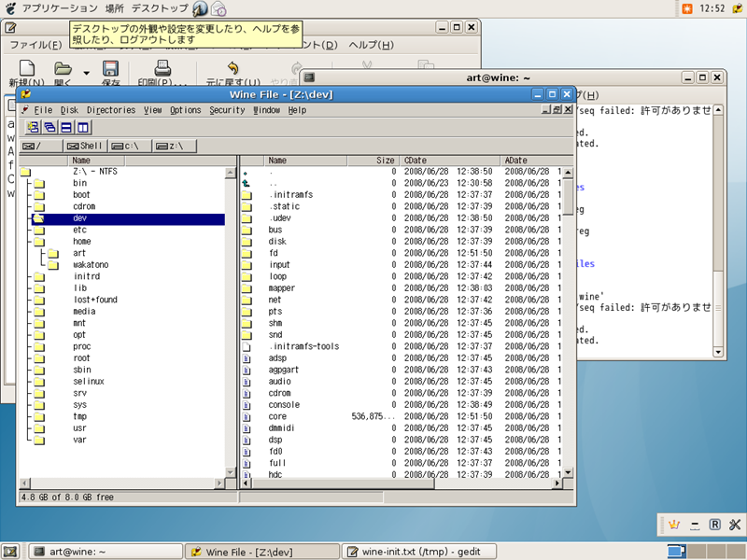Click the adsp file icon

coord(247,358)
